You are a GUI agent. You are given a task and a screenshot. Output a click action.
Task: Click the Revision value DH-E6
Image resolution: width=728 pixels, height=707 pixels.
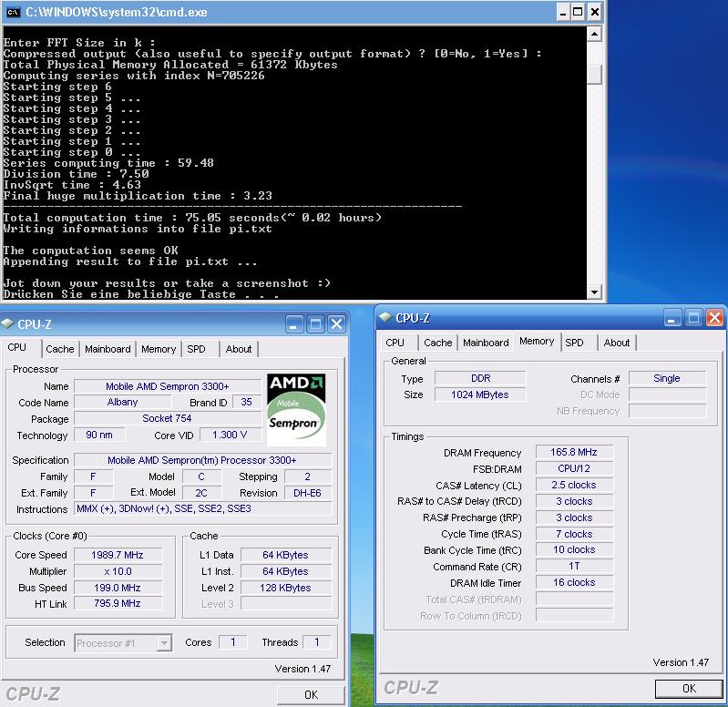[x=307, y=493]
